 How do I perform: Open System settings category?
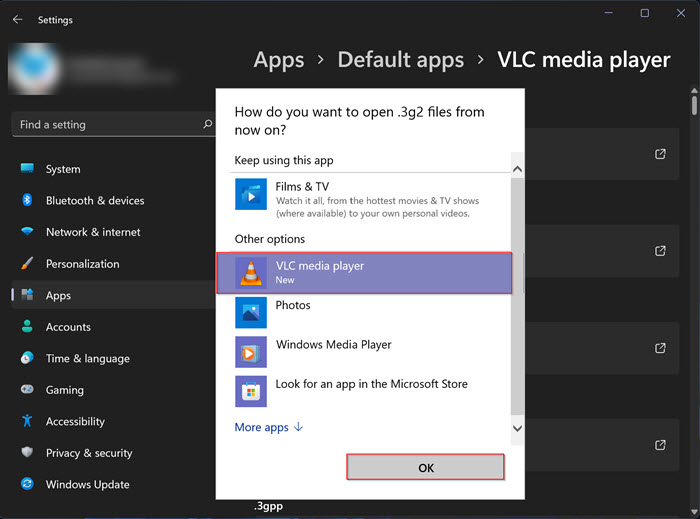coord(63,169)
